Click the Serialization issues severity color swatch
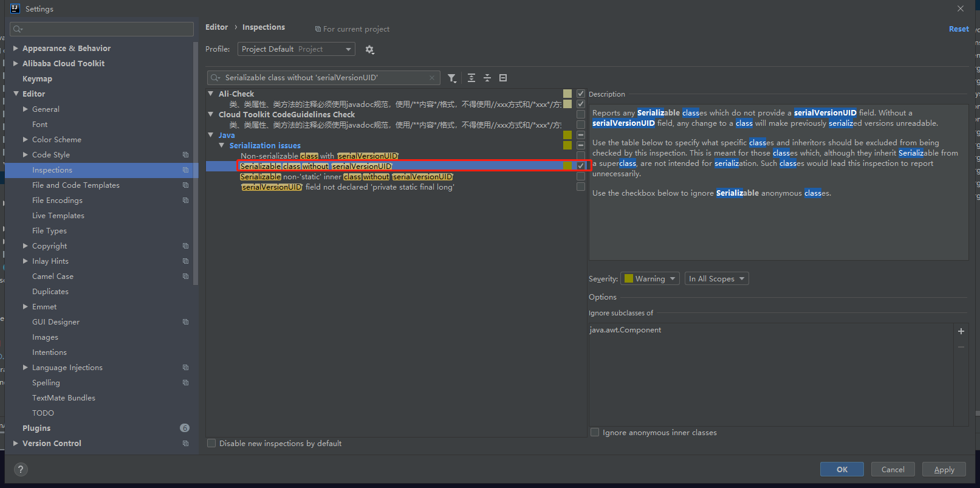 (567, 145)
